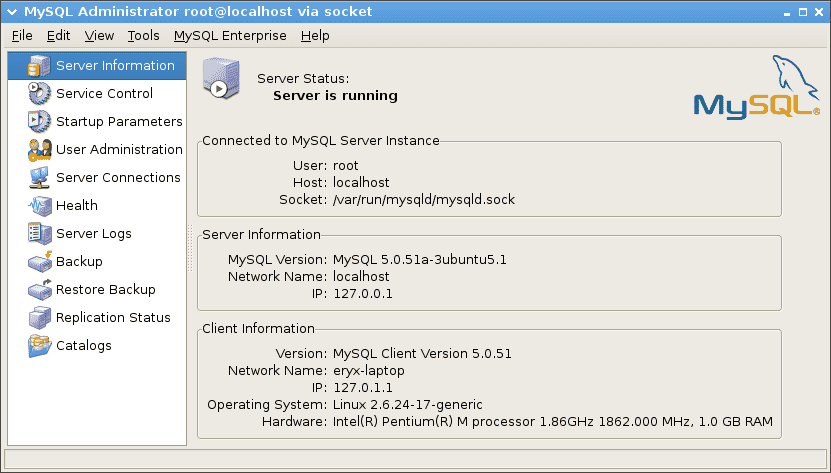Open the Health section
The image size is (831, 473).
coord(97,206)
